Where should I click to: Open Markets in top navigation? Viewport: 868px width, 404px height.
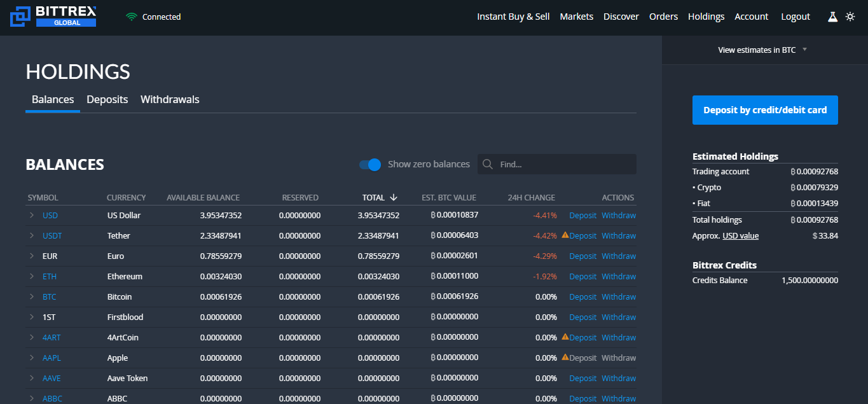pos(576,17)
